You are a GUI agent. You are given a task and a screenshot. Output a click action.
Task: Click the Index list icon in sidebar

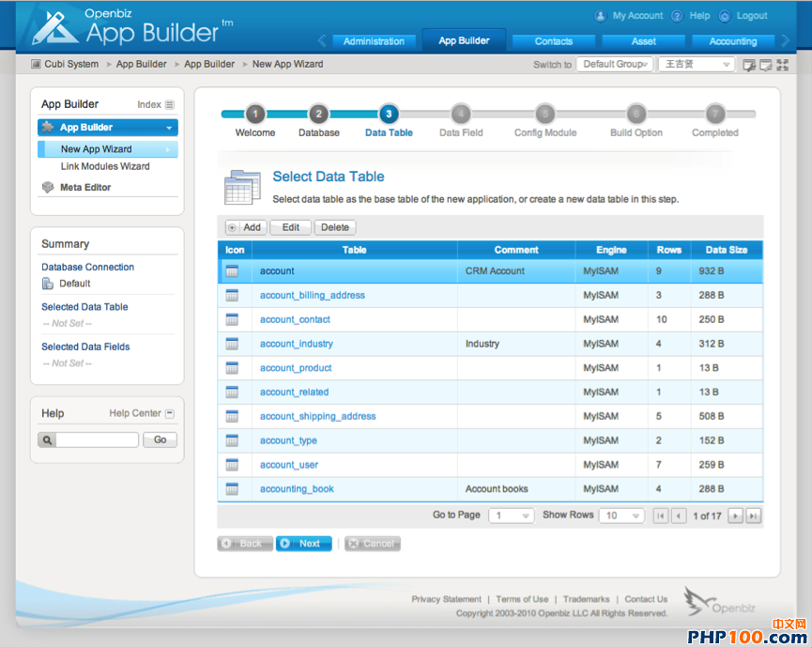click(170, 105)
